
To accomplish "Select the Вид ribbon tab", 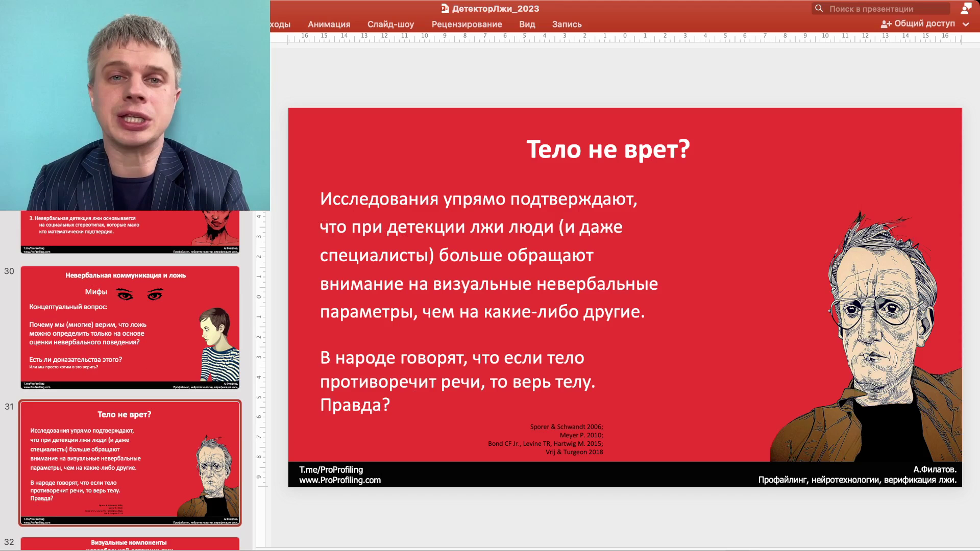I will (527, 24).
